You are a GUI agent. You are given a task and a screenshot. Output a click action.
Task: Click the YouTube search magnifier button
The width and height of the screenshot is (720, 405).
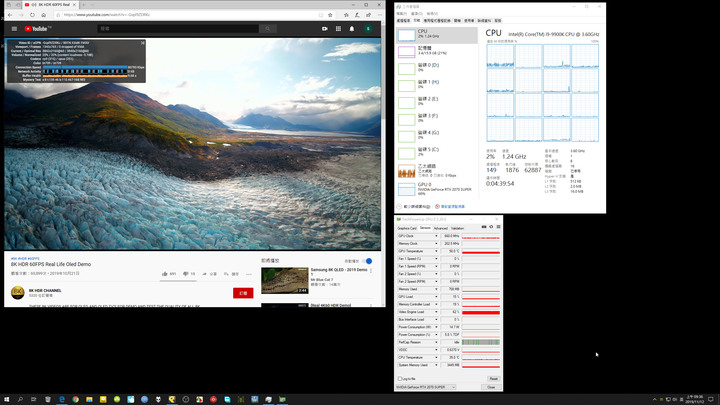[267, 28]
